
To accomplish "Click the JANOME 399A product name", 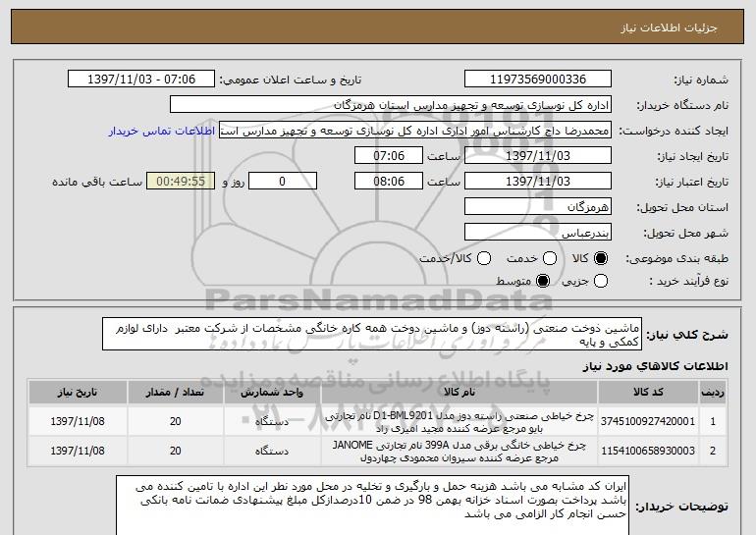I will pyautogui.click(x=459, y=452).
